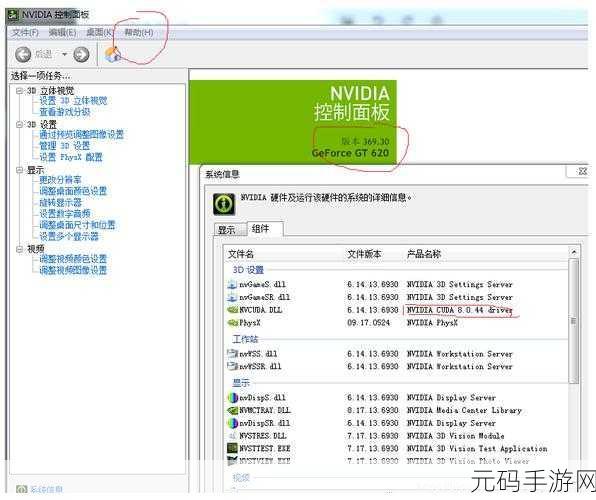Image resolution: width=596 pixels, height=500 pixels.
Task: Click the 09.17.0524 PhysX version cell
Action: tap(368, 323)
